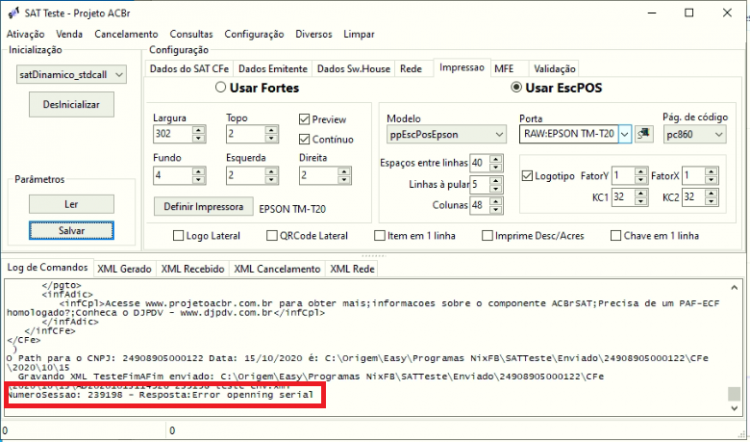
Task: Click the Error openning serial log line
Action: (x=161, y=395)
